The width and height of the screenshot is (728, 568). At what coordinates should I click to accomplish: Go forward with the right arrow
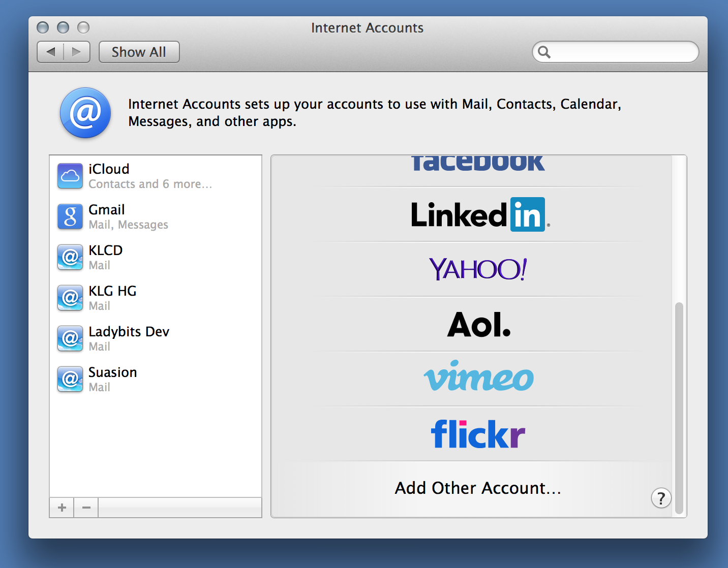click(77, 52)
